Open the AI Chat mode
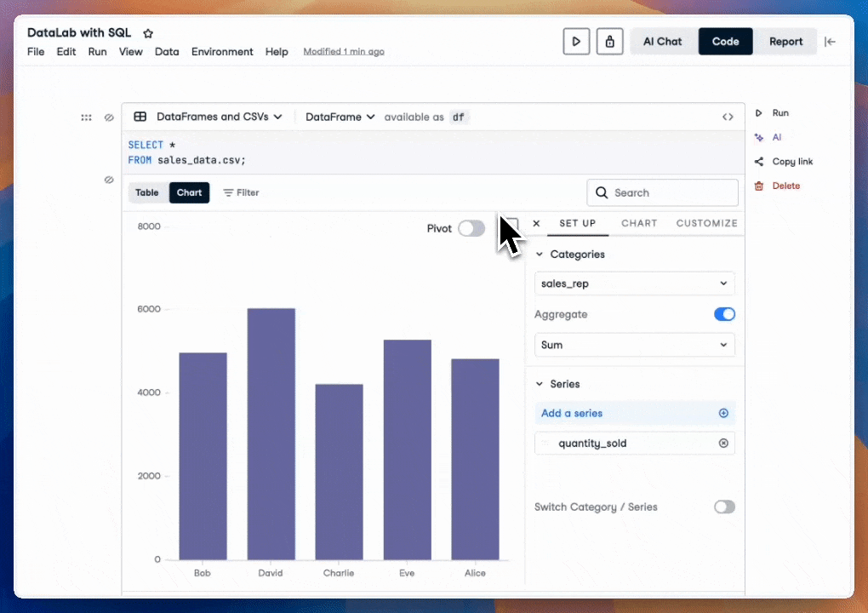Screen dimensions: 868x613 click(662, 42)
